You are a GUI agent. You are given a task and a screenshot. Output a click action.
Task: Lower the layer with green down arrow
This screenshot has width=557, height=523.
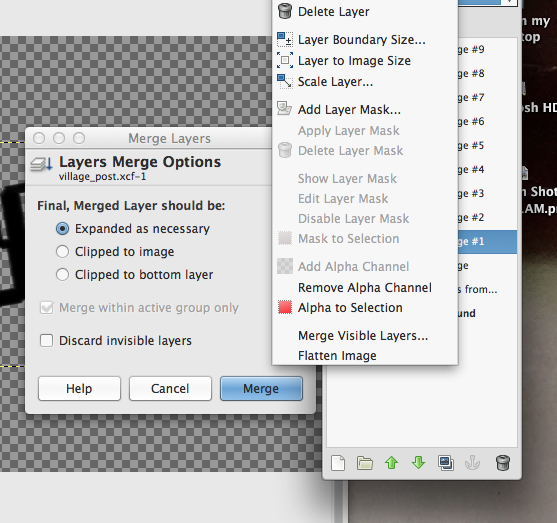tap(418, 463)
